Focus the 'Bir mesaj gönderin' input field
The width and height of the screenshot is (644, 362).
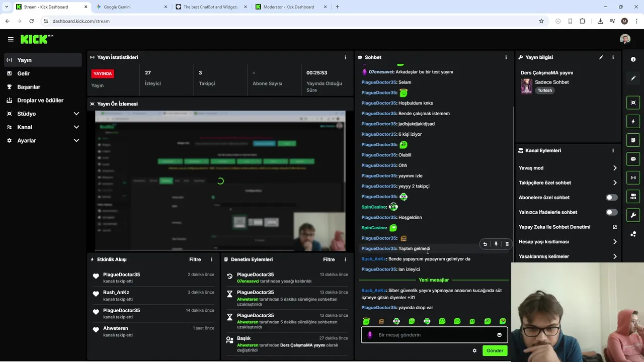tap(434, 335)
